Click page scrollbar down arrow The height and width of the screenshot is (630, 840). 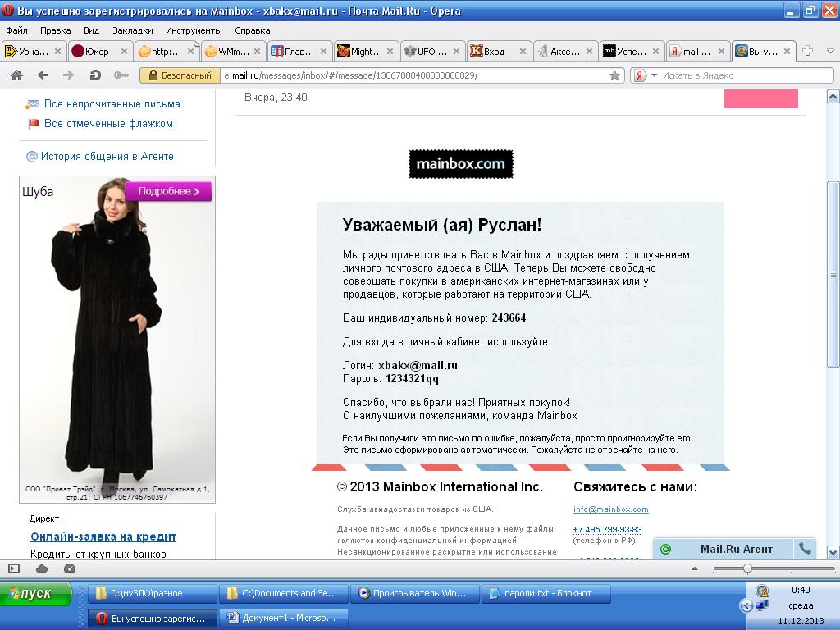coord(833,552)
